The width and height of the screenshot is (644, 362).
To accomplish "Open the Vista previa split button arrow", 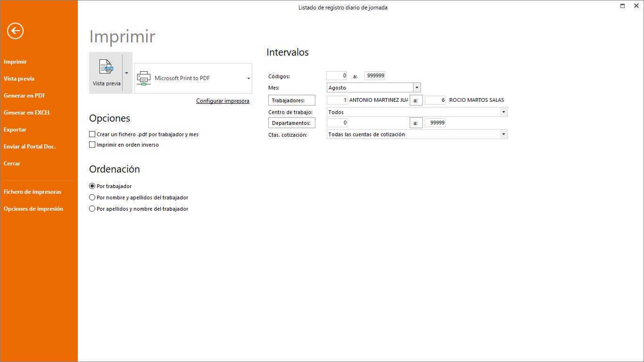I will pos(126,73).
